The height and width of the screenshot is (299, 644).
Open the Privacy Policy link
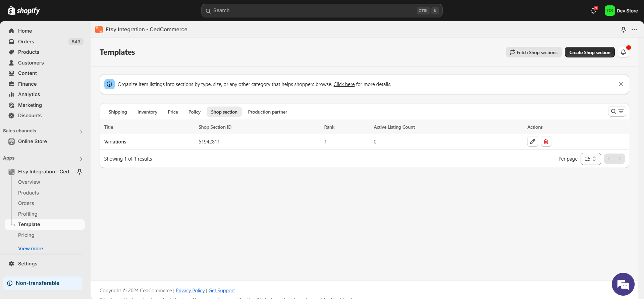pyautogui.click(x=190, y=291)
